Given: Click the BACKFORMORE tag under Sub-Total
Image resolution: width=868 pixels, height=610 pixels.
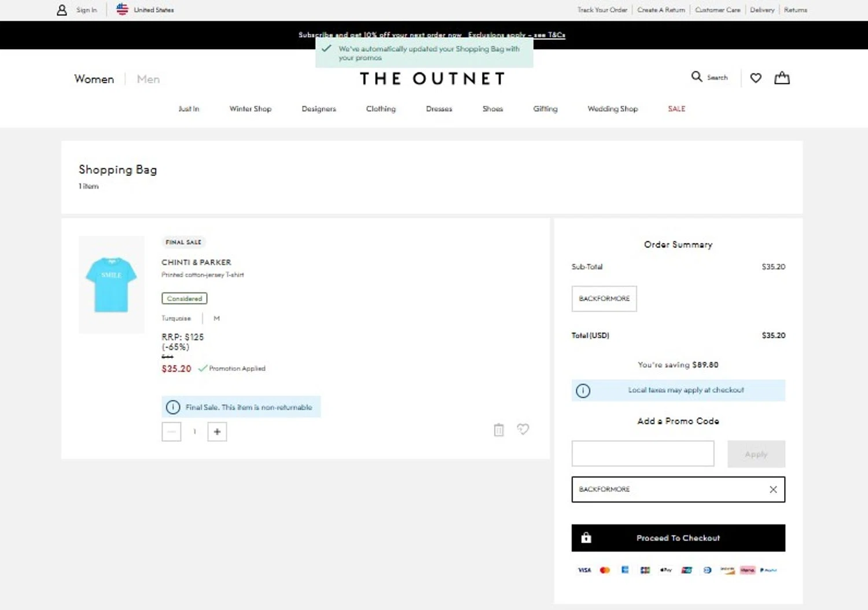Looking at the screenshot, I should click(604, 298).
